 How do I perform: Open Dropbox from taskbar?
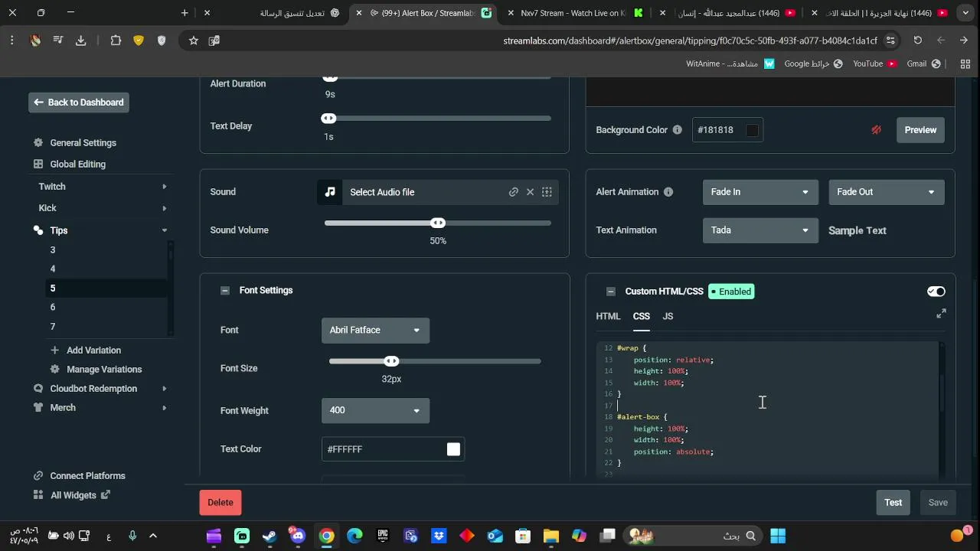coord(439,536)
